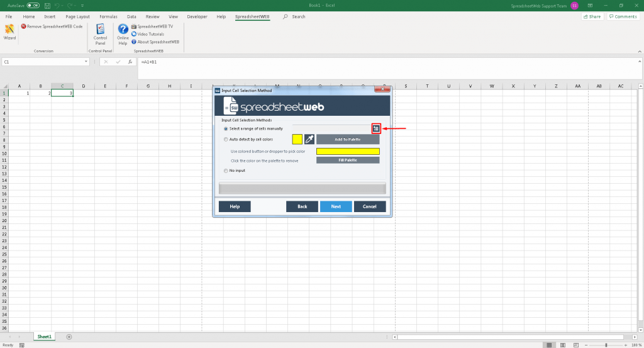The width and height of the screenshot is (644, 348).
Task: Click Add To Palette button
Action: 347,139
